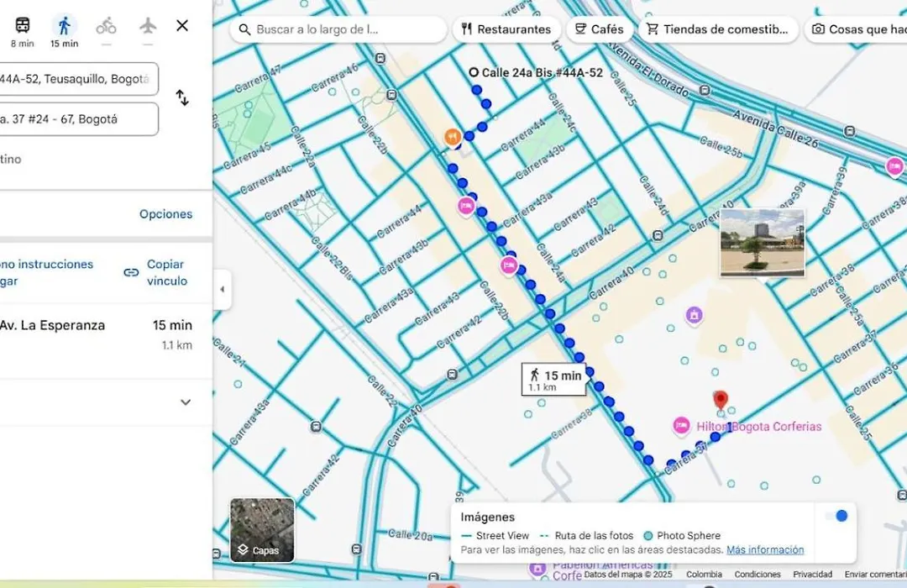Screen dimensions: 907x588
Task: Open the Capas layers thumbnail
Action: (x=263, y=530)
